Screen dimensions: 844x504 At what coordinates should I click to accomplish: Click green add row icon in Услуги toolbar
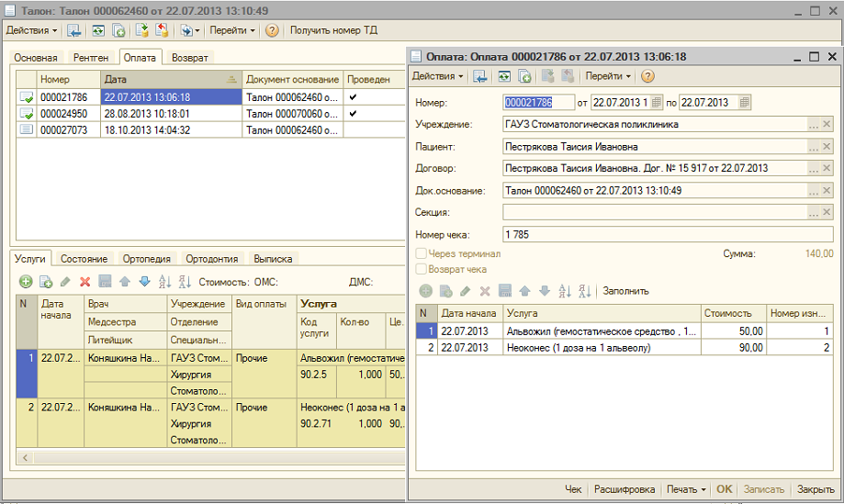(26, 282)
